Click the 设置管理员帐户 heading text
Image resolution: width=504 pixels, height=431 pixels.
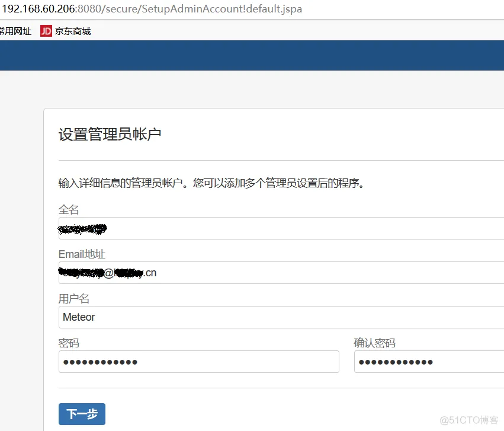(110, 134)
